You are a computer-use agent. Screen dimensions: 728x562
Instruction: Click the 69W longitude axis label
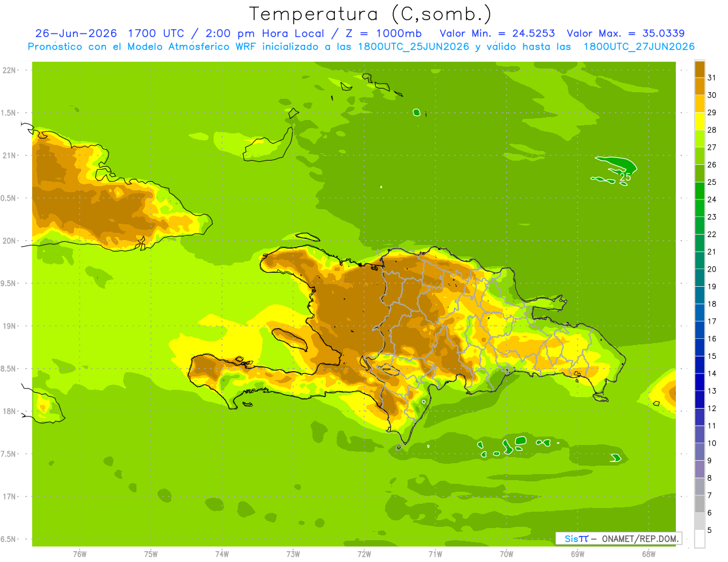pyautogui.click(x=578, y=554)
